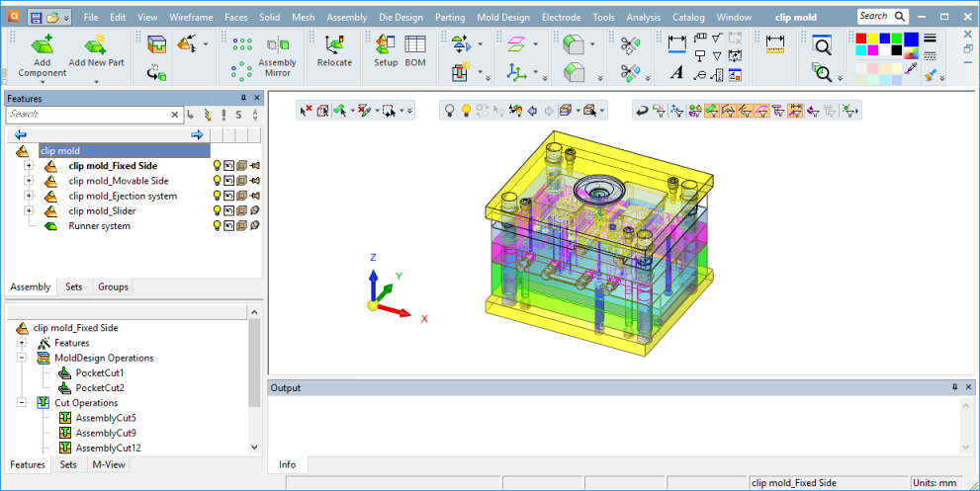This screenshot has height=491, width=980.
Task: Click the magnifier search window icon
Action: [x=823, y=44]
